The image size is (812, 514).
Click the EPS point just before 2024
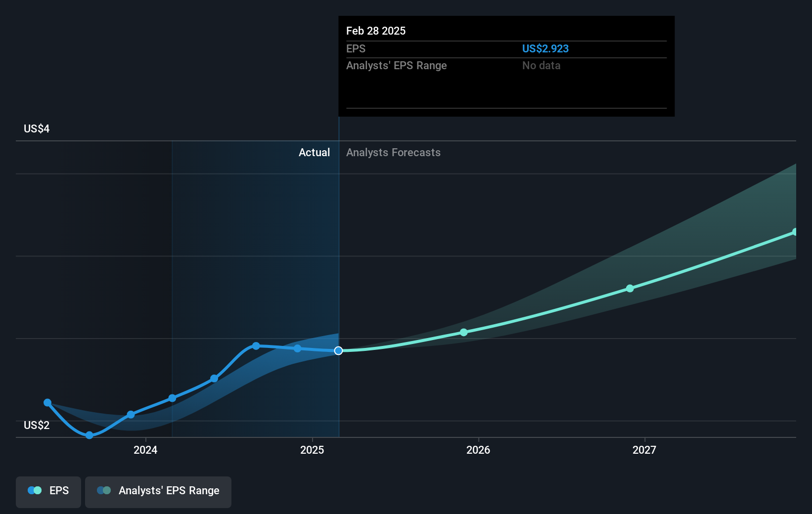tap(131, 414)
